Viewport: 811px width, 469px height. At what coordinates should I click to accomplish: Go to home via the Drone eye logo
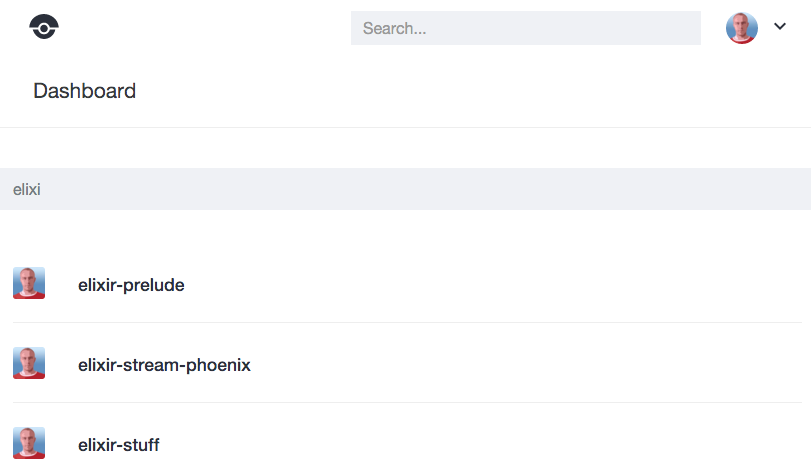[x=44, y=26]
